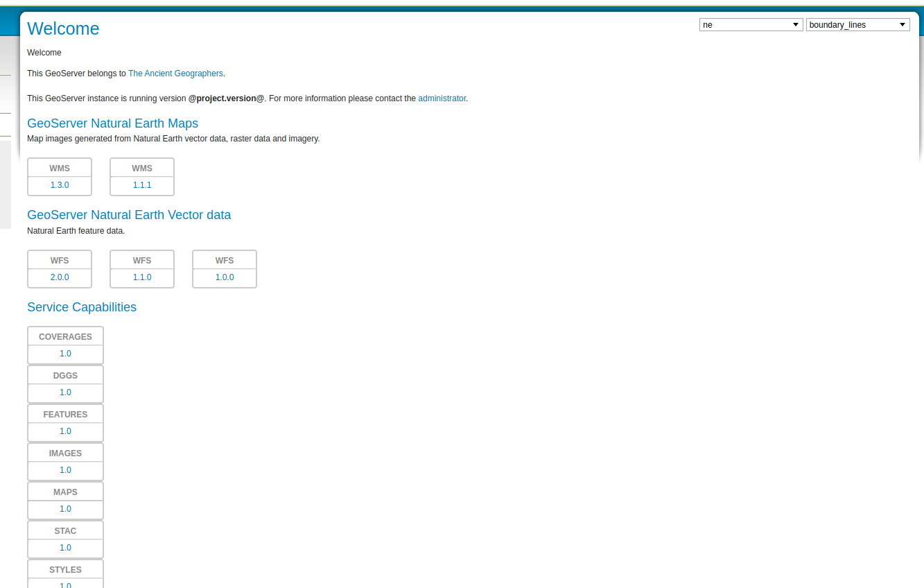Viewport: 924px width, 588px height.
Task: Click the 'Map images generated from Natural Earth' description
Action: [x=173, y=139]
